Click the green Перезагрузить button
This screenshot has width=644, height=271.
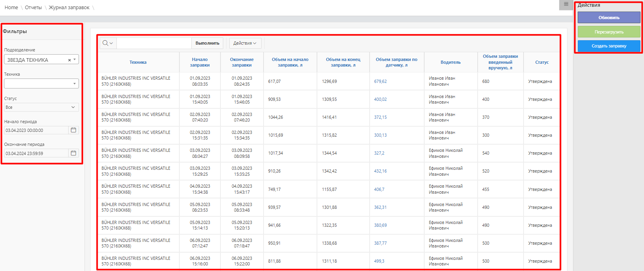tap(609, 32)
